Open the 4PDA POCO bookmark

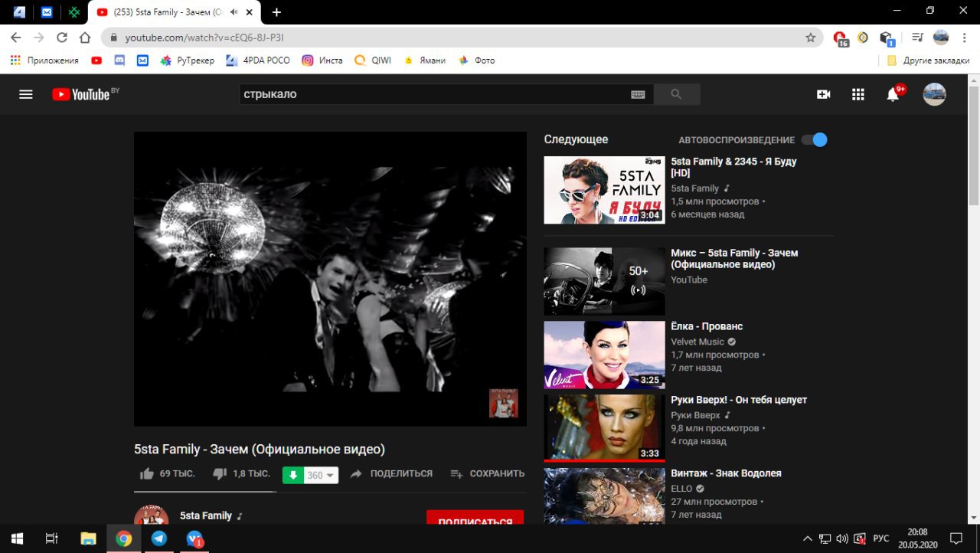point(258,61)
